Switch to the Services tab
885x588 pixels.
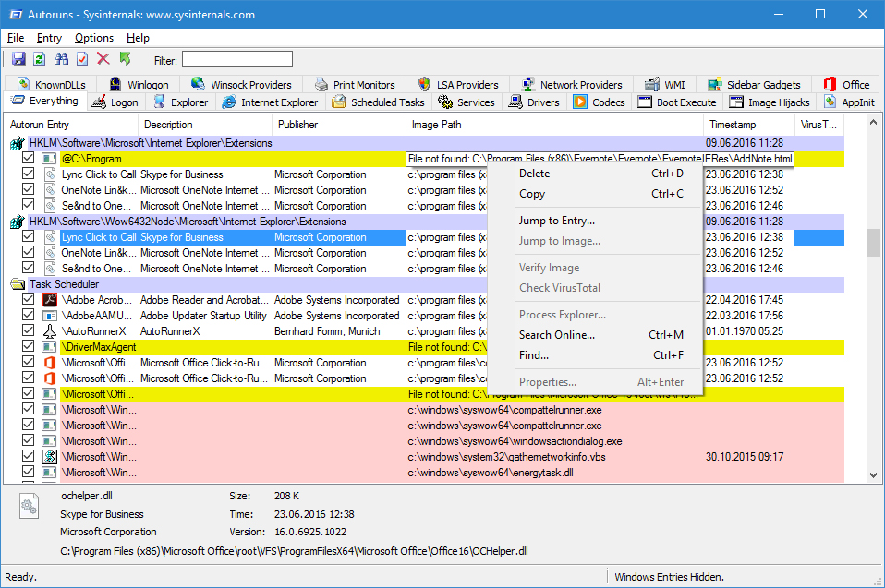click(467, 102)
